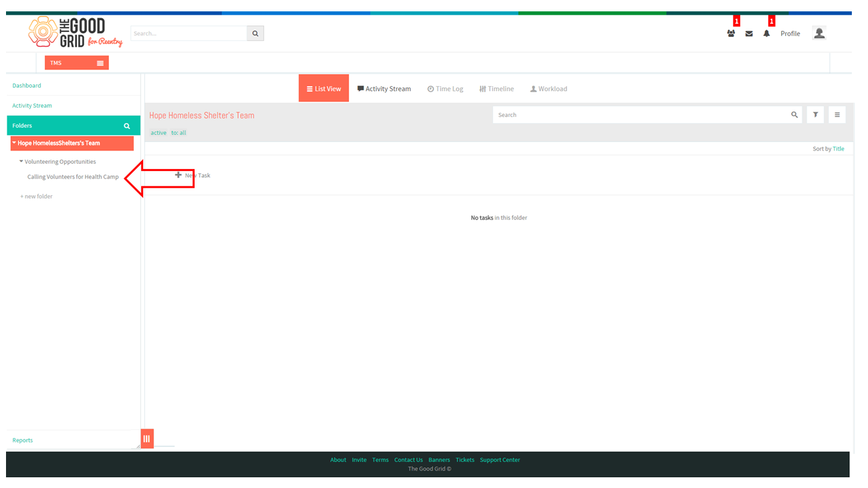This screenshot has width=868, height=488.
Task: Switch to List View tab
Action: point(324,88)
